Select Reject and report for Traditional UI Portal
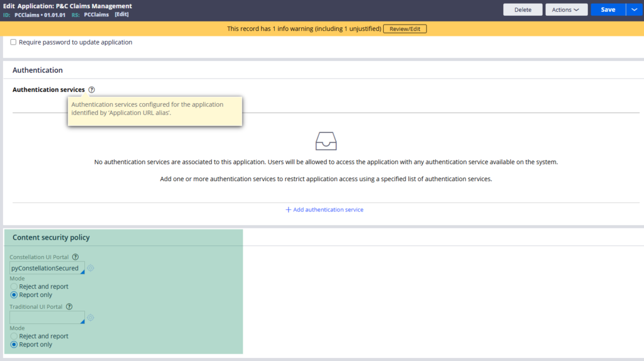This screenshot has height=361, width=644. 14,336
